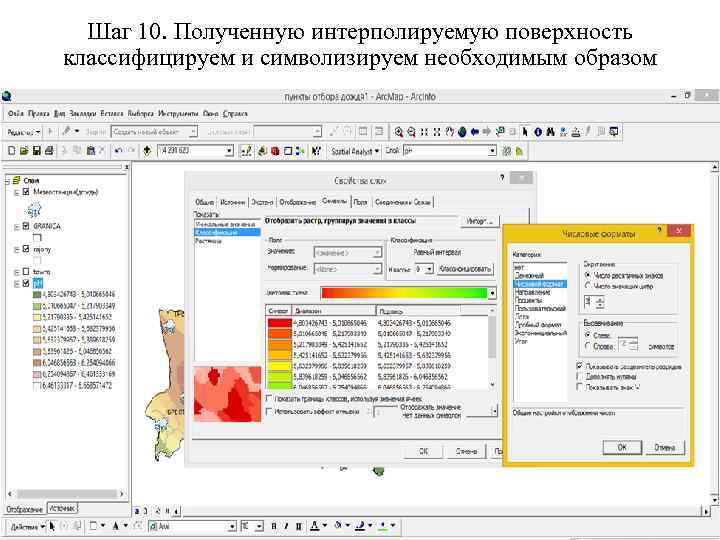Click the Импорт button
720x540 pixels.
coord(480,221)
